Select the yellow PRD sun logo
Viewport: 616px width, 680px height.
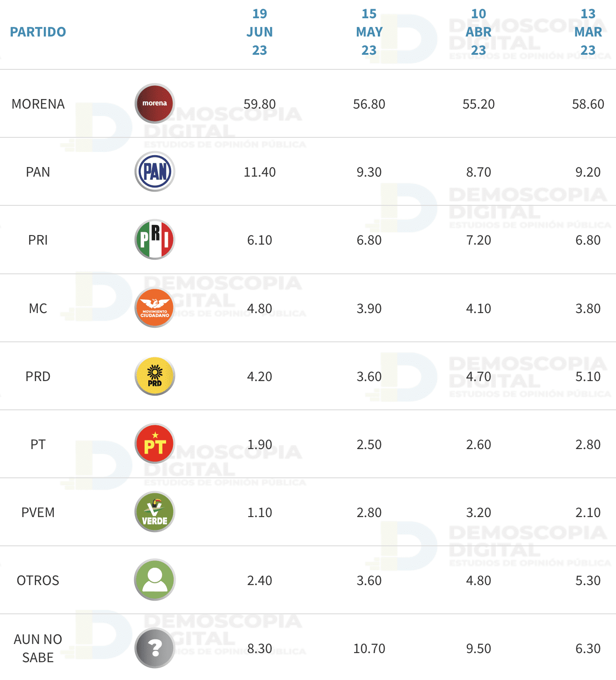(155, 376)
